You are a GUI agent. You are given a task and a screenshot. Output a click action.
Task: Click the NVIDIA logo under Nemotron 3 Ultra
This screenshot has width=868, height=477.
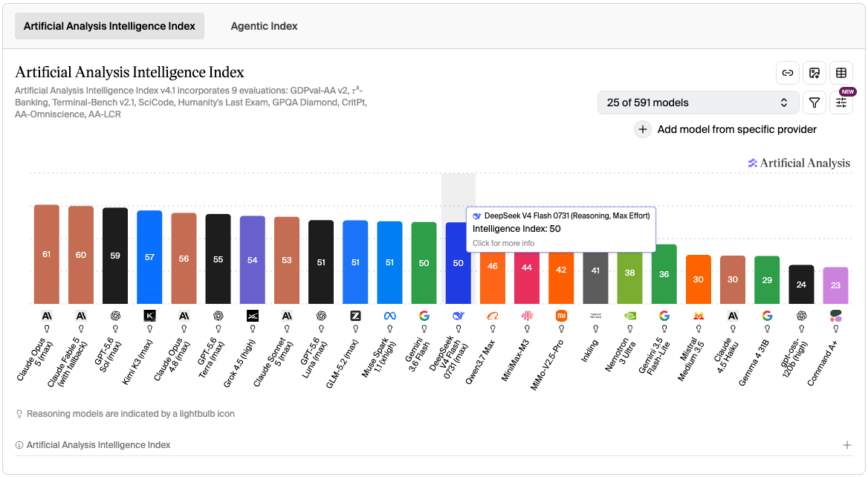[630, 316]
